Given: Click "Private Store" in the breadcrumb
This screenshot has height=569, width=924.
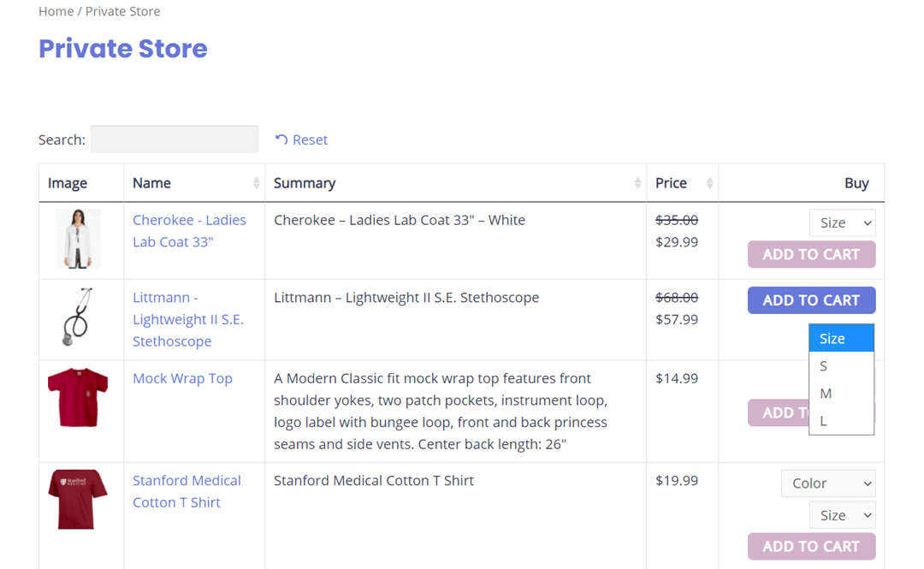Looking at the screenshot, I should [x=122, y=11].
